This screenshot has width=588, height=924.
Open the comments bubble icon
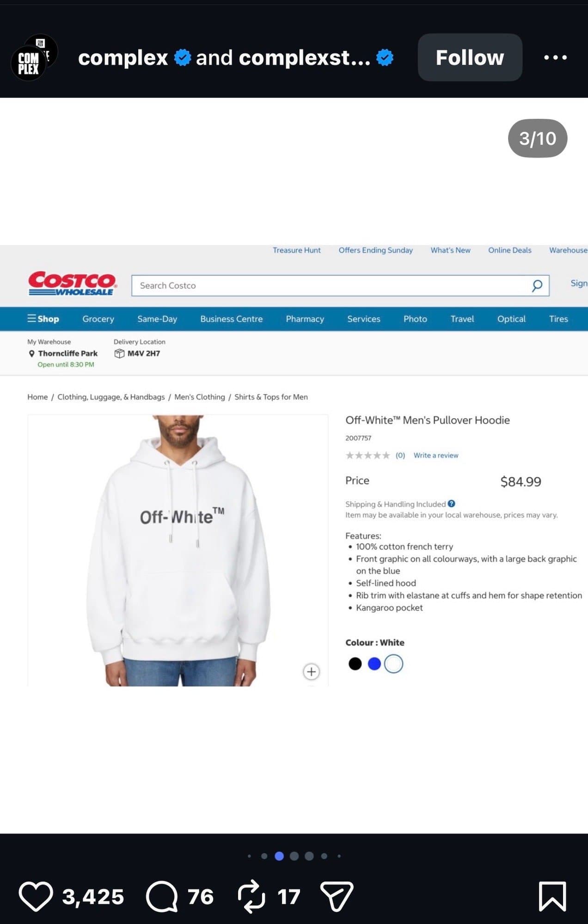[162, 896]
